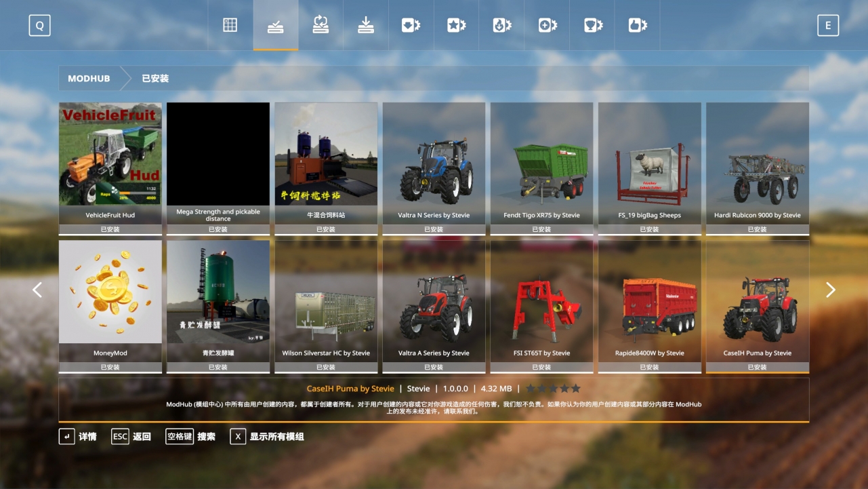Open the flame gear mods tab
This screenshot has height=489, width=868.
(x=502, y=26)
